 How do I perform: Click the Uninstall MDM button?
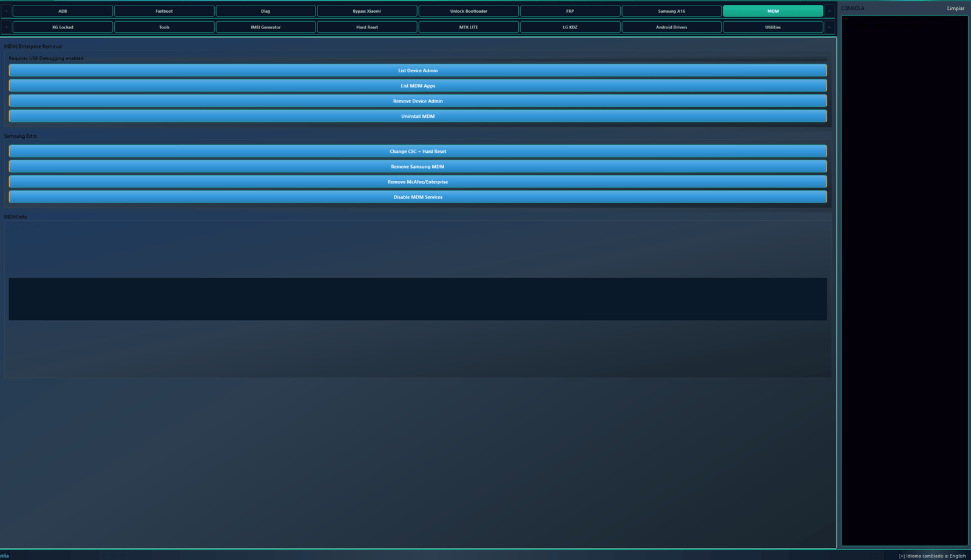click(418, 116)
